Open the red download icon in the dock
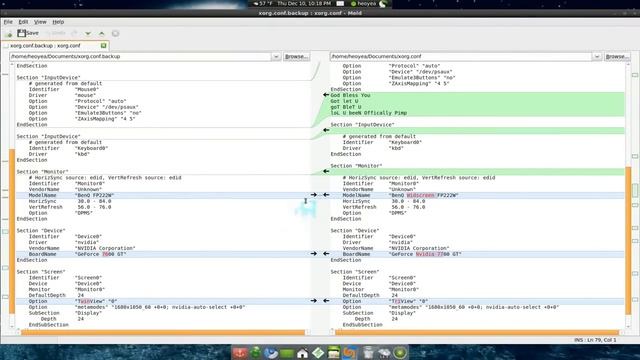Screen dimensions: 640x360 coord(240,352)
